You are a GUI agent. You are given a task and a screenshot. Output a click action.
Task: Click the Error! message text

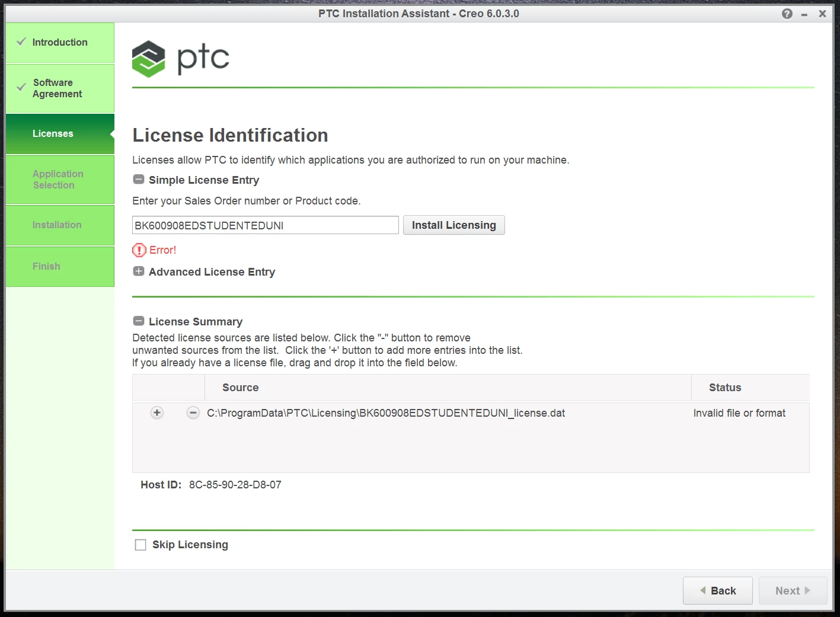click(x=163, y=250)
